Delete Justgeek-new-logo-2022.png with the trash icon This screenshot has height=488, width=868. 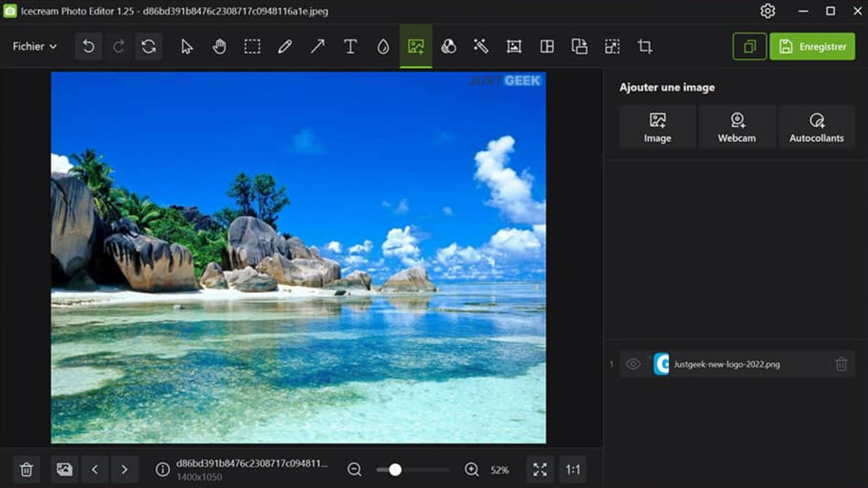coord(841,365)
